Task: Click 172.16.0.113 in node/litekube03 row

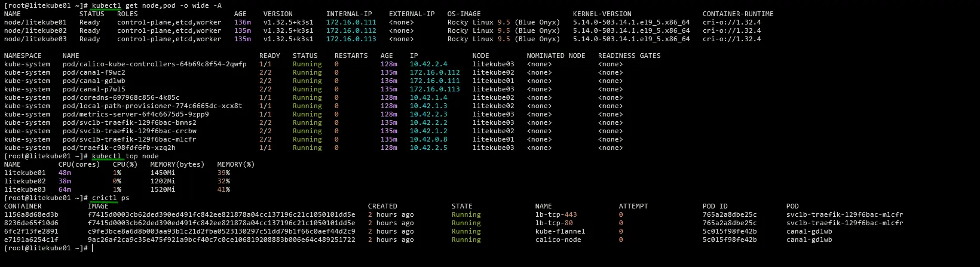Action: (351, 39)
